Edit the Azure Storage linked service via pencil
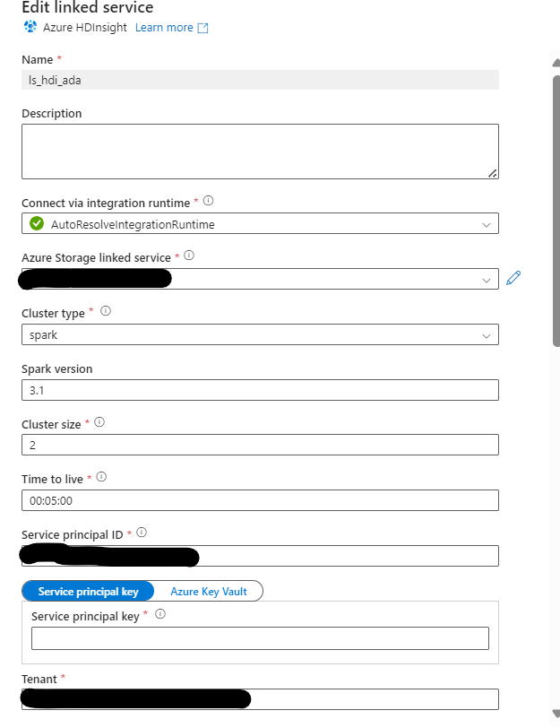The width and height of the screenshot is (560, 728). (x=513, y=278)
